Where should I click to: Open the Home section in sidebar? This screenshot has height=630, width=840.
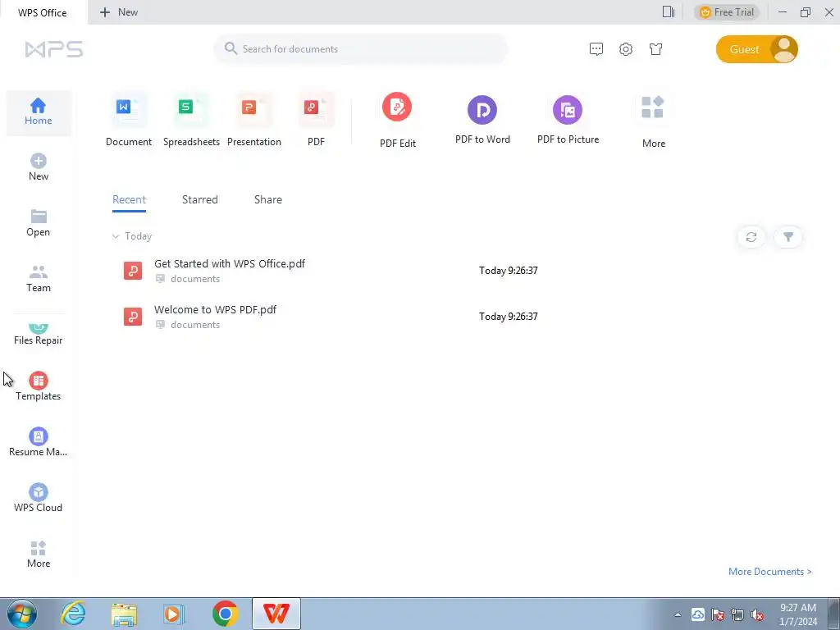click(x=38, y=112)
